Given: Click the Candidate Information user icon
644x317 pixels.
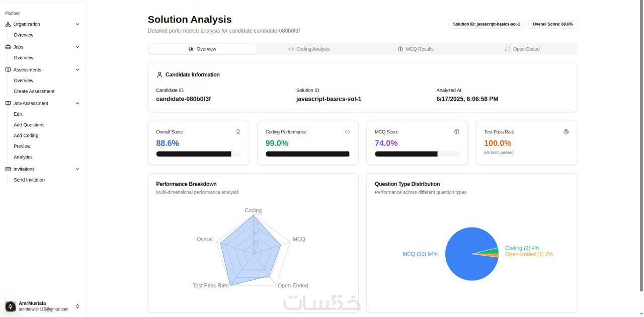Looking at the screenshot, I should pyautogui.click(x=160, y=74).
